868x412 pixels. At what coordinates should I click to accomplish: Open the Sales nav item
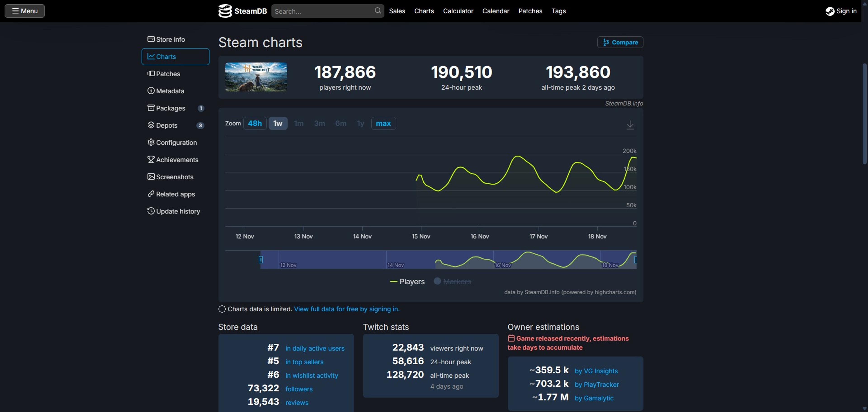click(x=397, y=11)
